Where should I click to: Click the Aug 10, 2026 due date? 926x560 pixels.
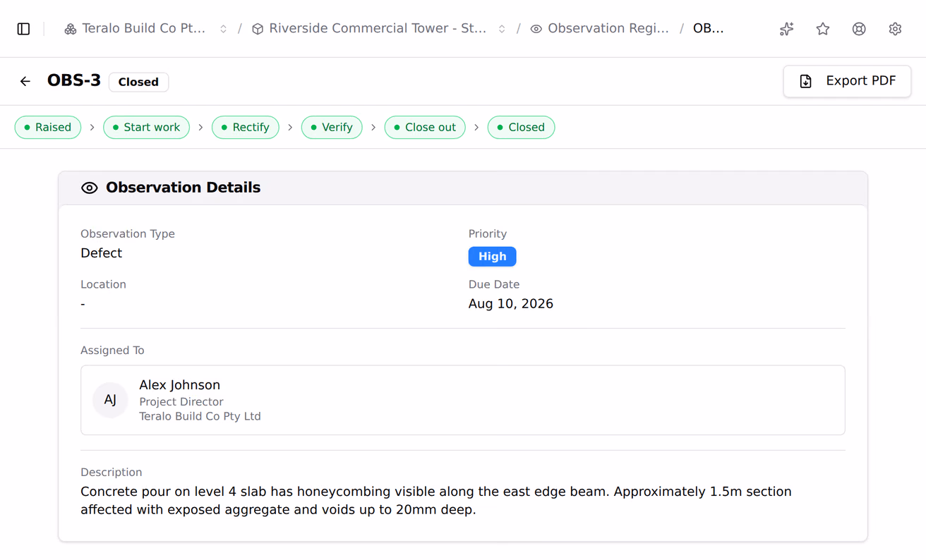[511, 304]
